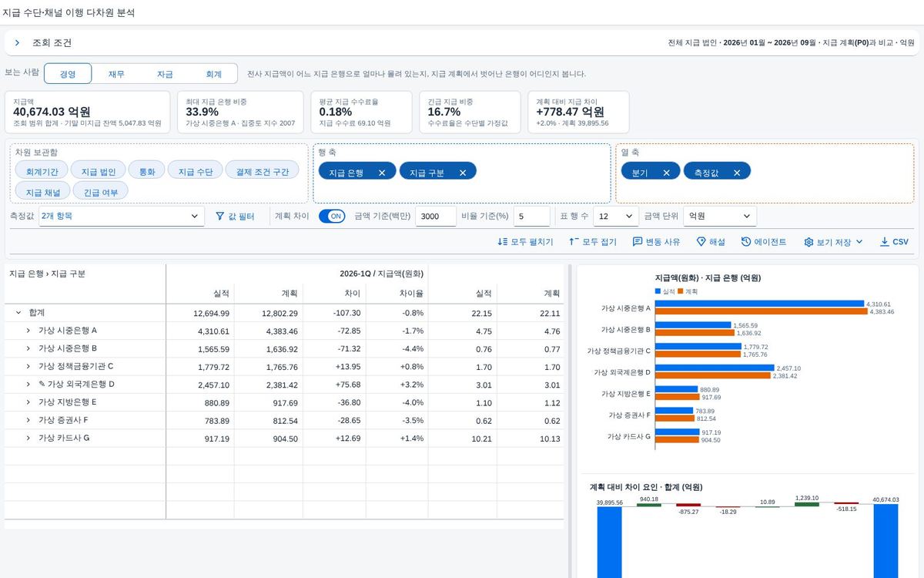Open the 보기 저장 menu
Viewport: 924px width, 578px height.
tap(833, 242)
